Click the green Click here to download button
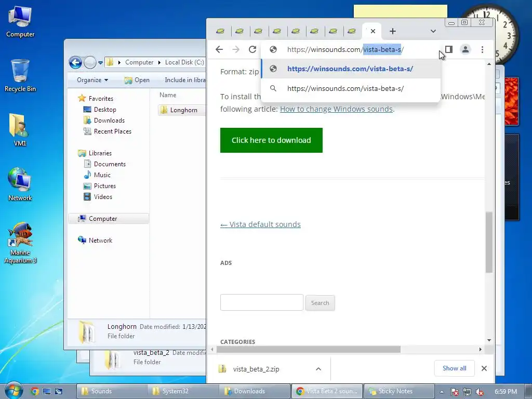The width and height of the screenshot is (532, 399). tap(271, 140)
